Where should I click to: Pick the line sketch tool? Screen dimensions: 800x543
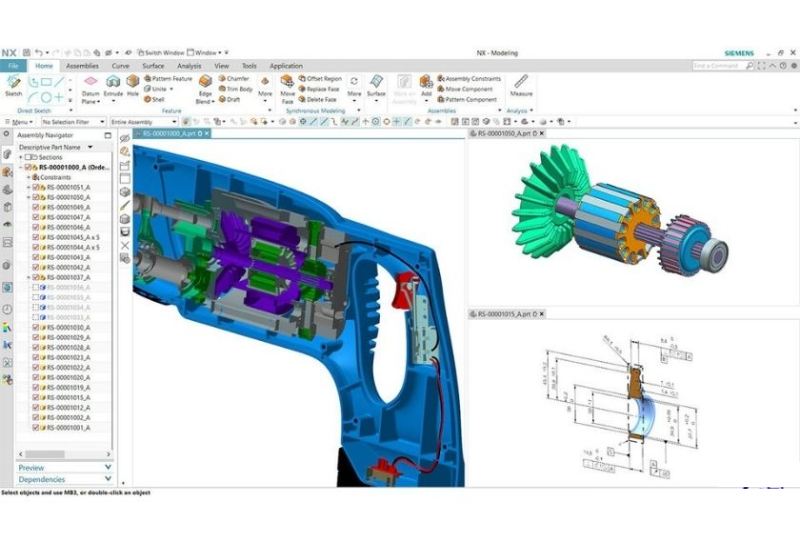point(59,82)
